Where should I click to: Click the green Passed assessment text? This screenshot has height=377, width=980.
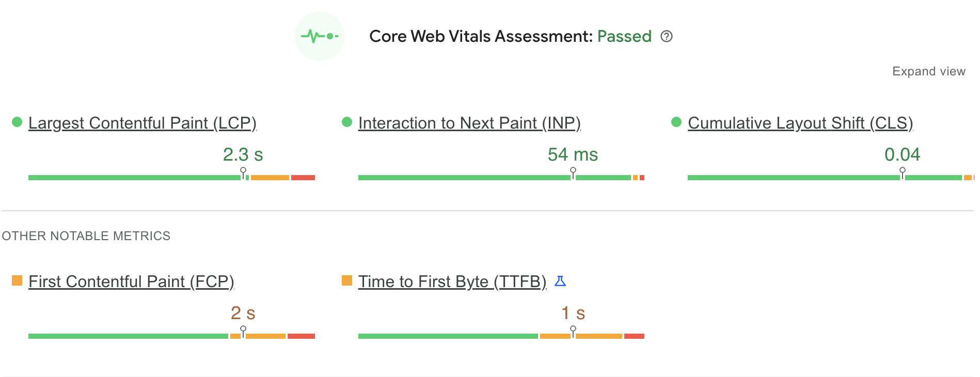(624, 36)
